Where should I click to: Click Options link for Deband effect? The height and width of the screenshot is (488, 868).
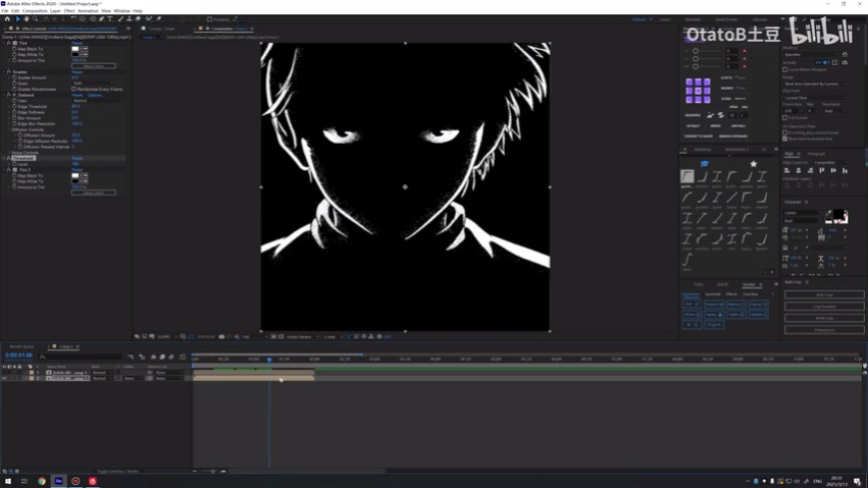(95, 95)
